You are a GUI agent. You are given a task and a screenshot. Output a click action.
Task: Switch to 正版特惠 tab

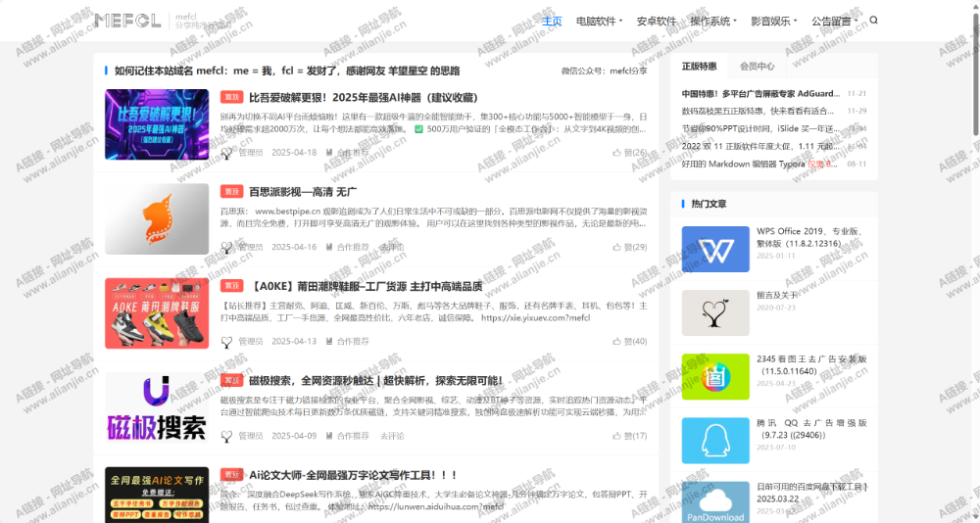pos(700,66)
